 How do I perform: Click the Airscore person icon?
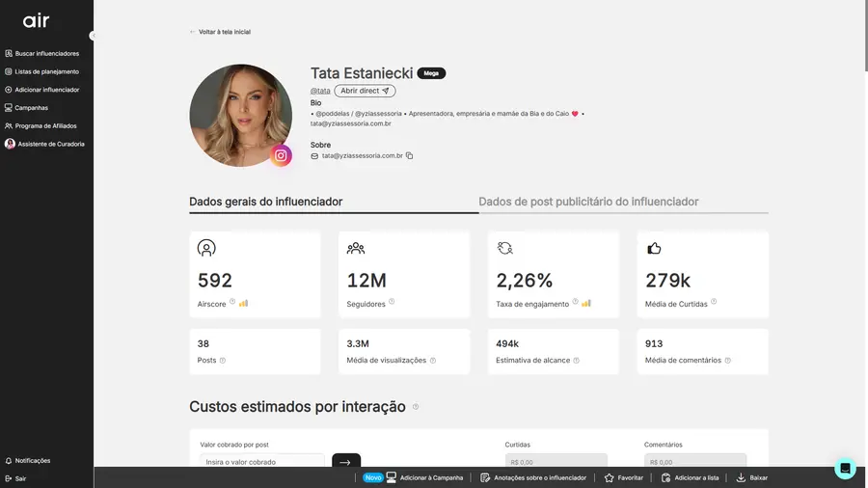pyautogui.click(x=206, y=248)
